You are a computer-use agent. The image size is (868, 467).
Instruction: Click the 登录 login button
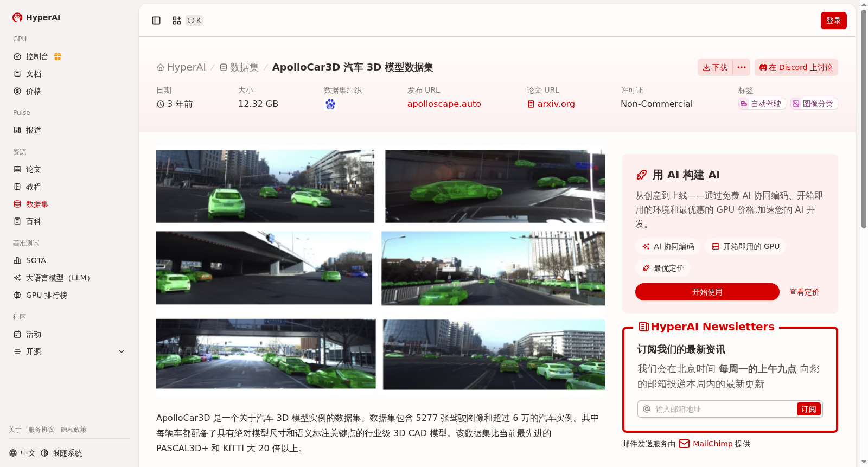pos(833,21)
